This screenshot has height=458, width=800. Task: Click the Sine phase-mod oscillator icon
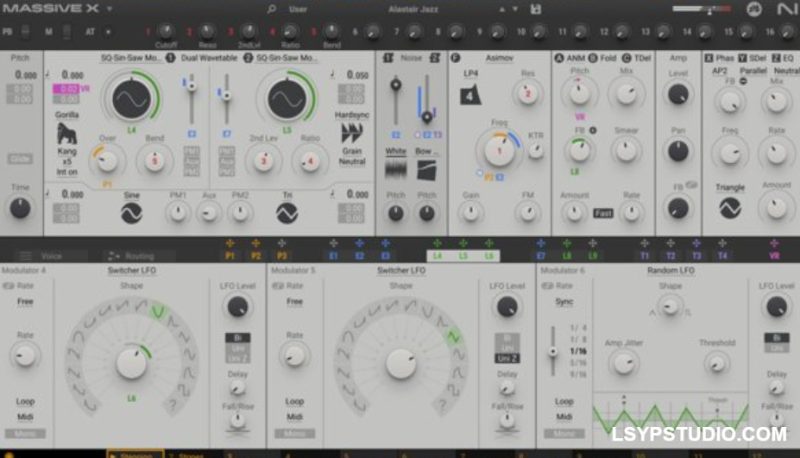coord(131,213)
